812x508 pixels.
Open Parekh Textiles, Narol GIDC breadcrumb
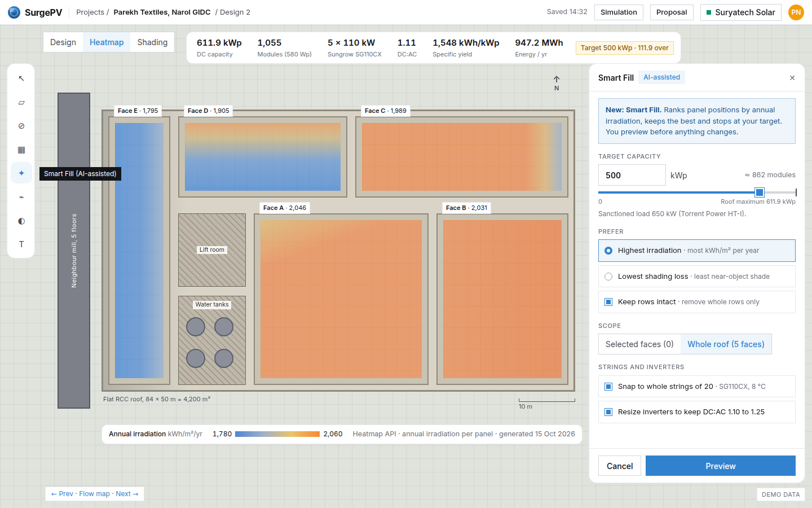click(162, 12)
